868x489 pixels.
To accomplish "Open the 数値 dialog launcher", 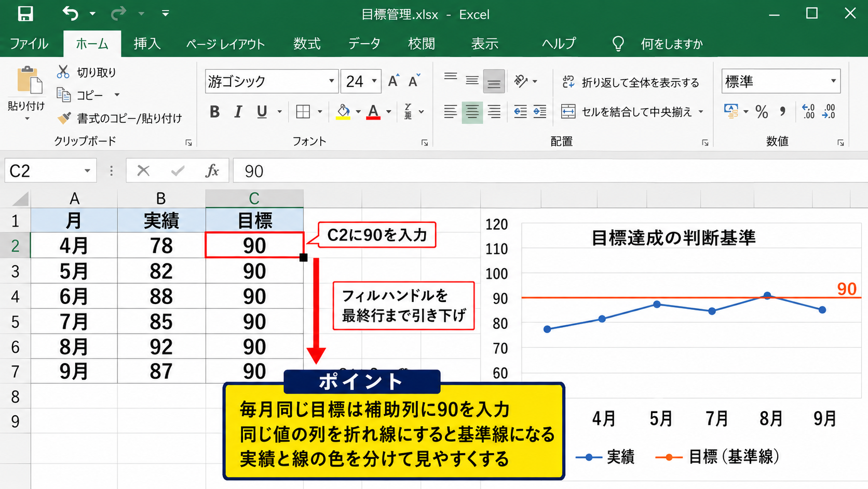I will coord(840,142).
